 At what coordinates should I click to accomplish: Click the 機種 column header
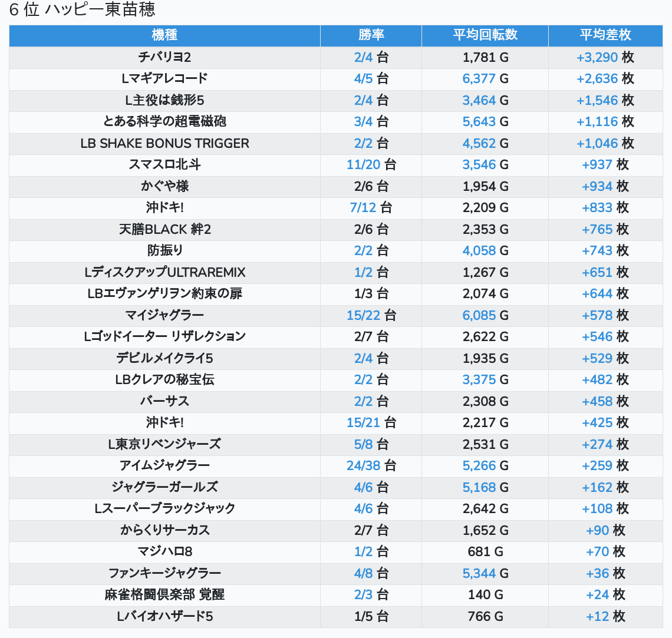click(x=164, y=35)
